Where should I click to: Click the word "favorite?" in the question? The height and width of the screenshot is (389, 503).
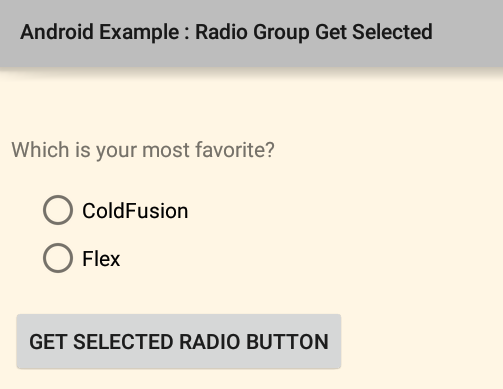(235, 149)
